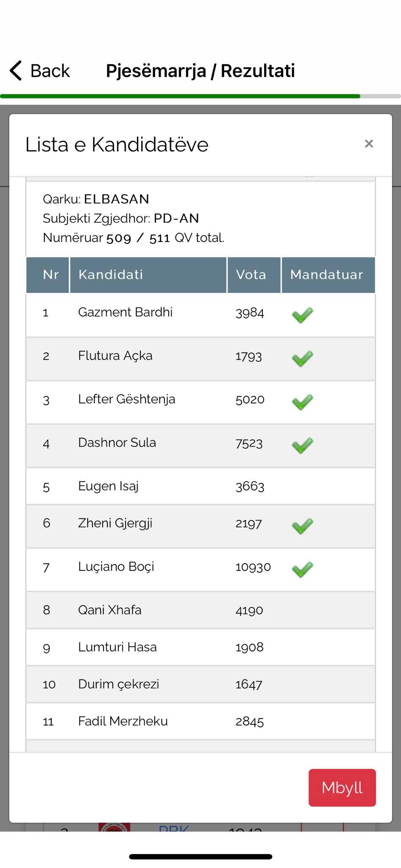Viewport: 401px width, 868px height.
Task: Click green checkmark for Luçiano Boçi
Action: click(302, 569)
